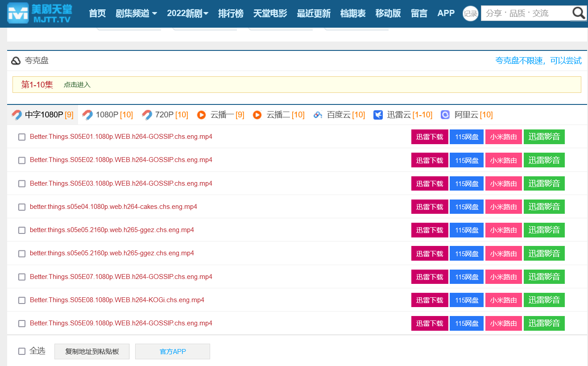Viewport: 588px width, 366px height.
Task: Click 115网盘 for s05e04 cakes file
Action: [467, 207]
